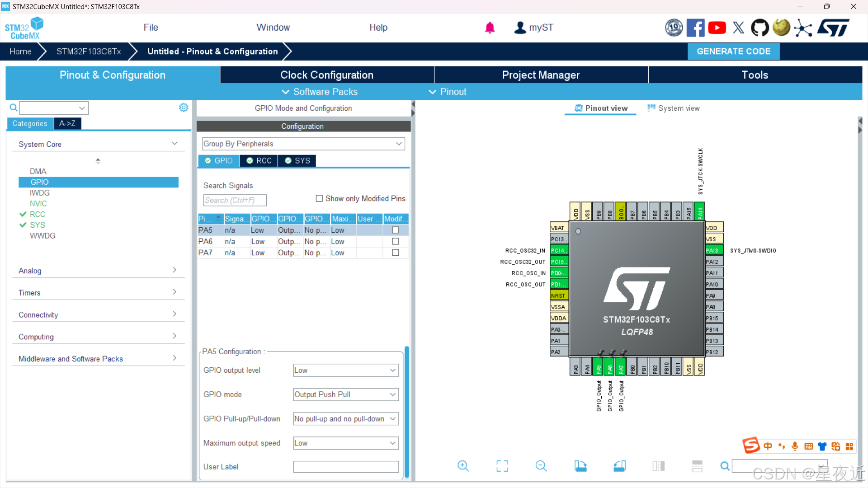Click the settings gear in categories panel
The height and width of the screenshot is (488, 868).
183,108
